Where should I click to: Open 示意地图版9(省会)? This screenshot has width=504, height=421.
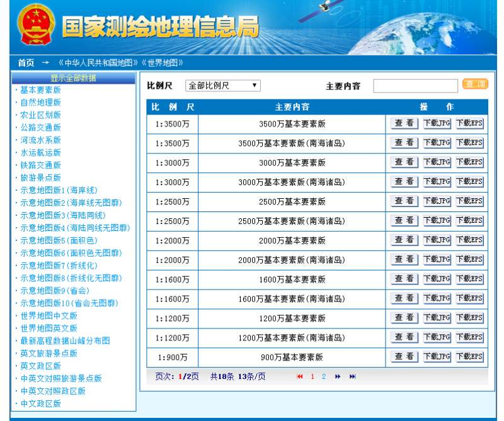pos(55,291)
